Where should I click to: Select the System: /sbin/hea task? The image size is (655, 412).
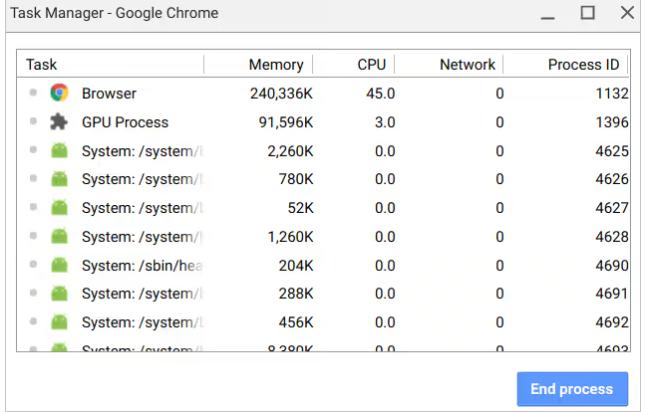pyautogui.click(x=142, y=266)
